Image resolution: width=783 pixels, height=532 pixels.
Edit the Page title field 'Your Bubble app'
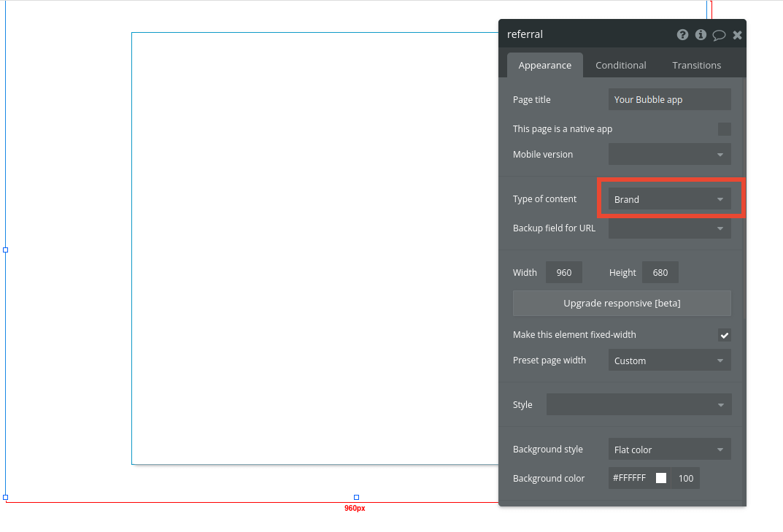668,99
